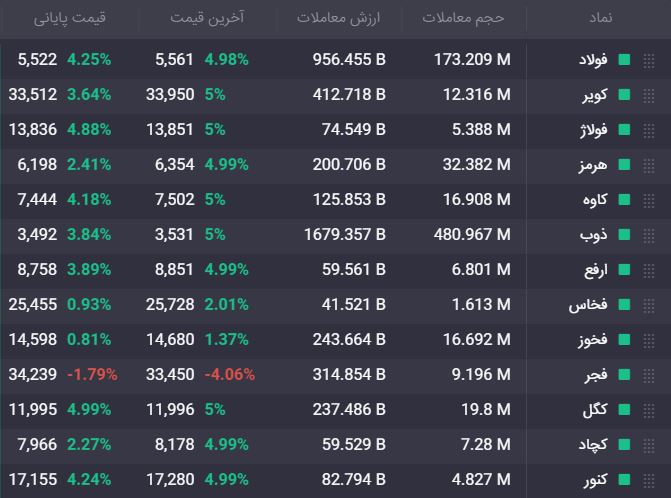Grab the dotted handle beside فولاژ
This screenshot has height=498, width=671.
649,131
